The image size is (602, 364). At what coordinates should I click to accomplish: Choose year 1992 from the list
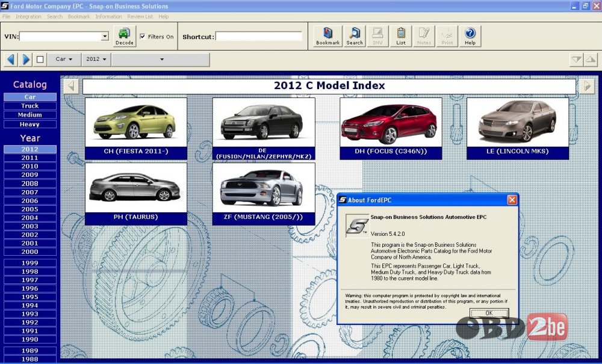30,322
